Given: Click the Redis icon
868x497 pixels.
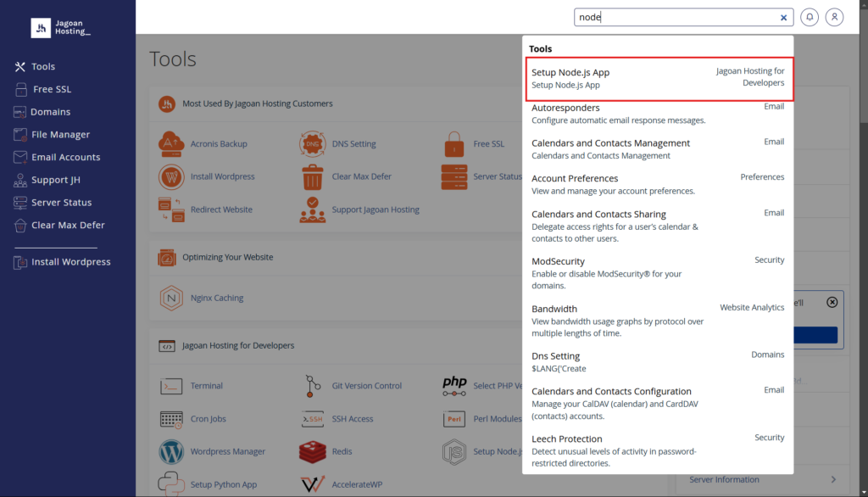Looking at the screenshot, I should pos(313,452).
